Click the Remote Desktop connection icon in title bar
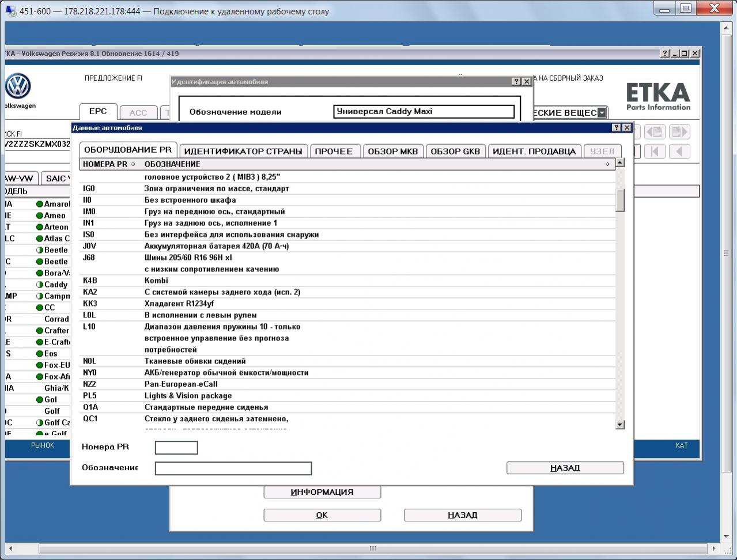737x560 pixels. (10, 11)
